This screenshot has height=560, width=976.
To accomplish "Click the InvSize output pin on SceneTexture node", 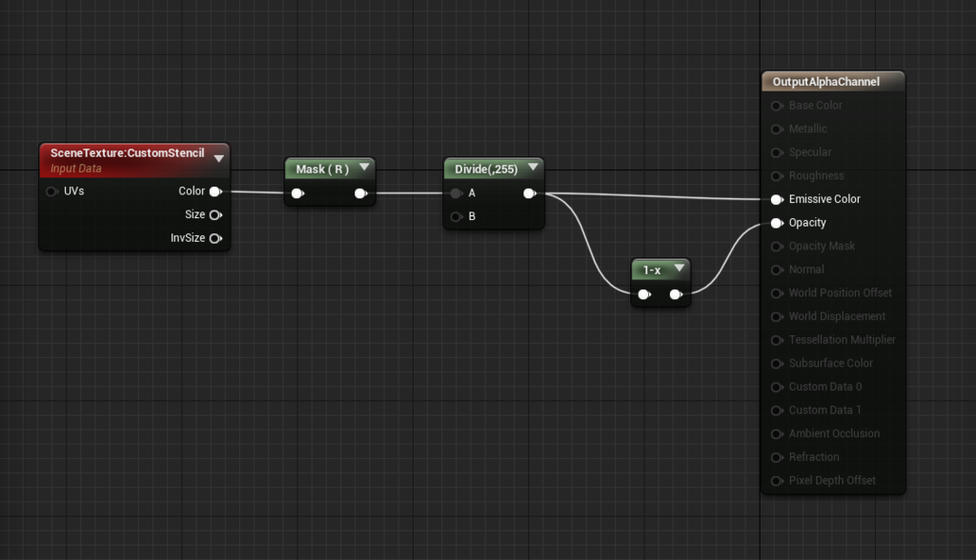I will (x=216, y=238).
